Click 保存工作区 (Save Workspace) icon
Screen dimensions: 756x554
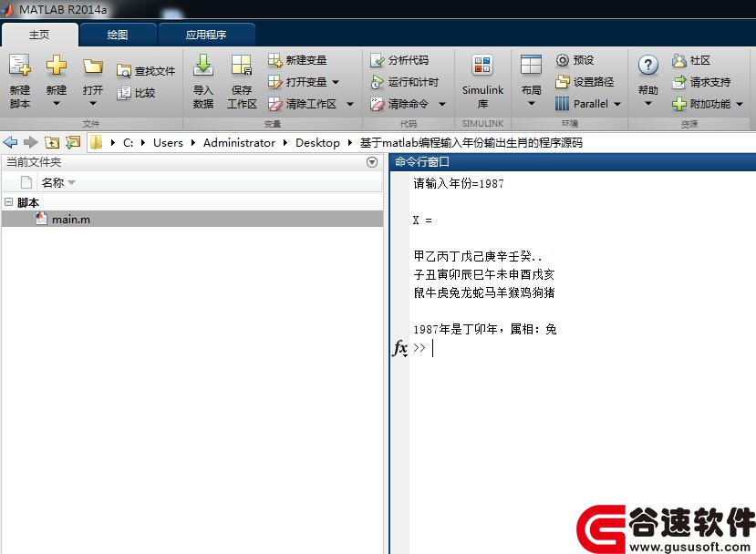pyautogui.click(x=241, y=65)
